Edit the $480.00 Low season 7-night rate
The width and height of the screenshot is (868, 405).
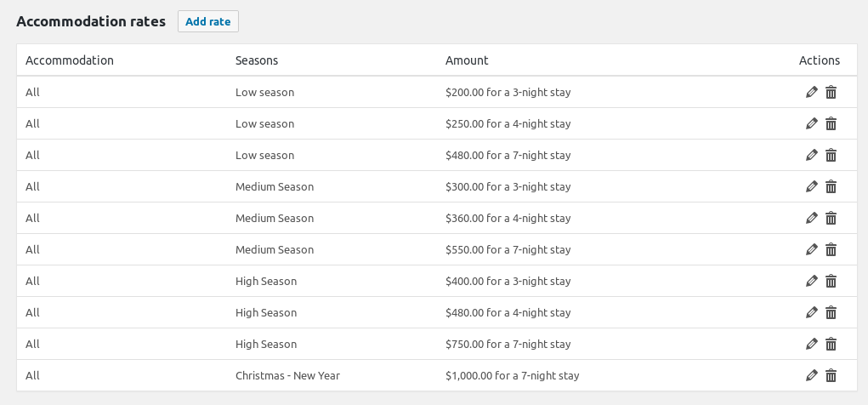(x=811, y=155)
